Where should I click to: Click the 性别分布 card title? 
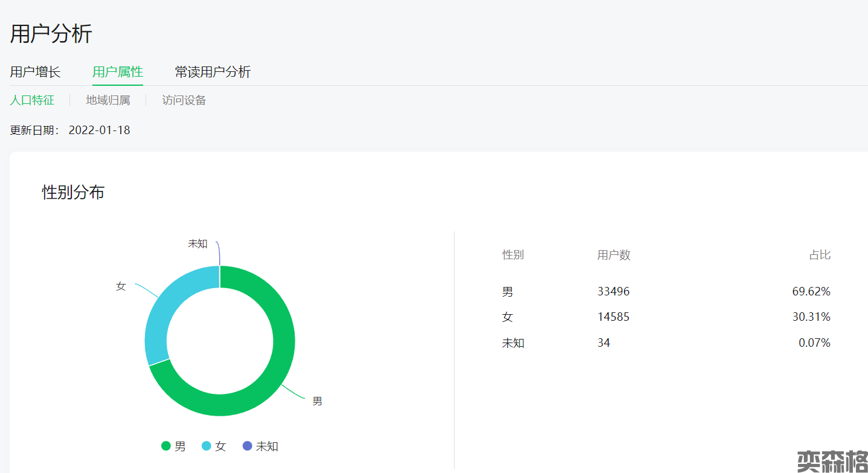(x=73, y=193)
